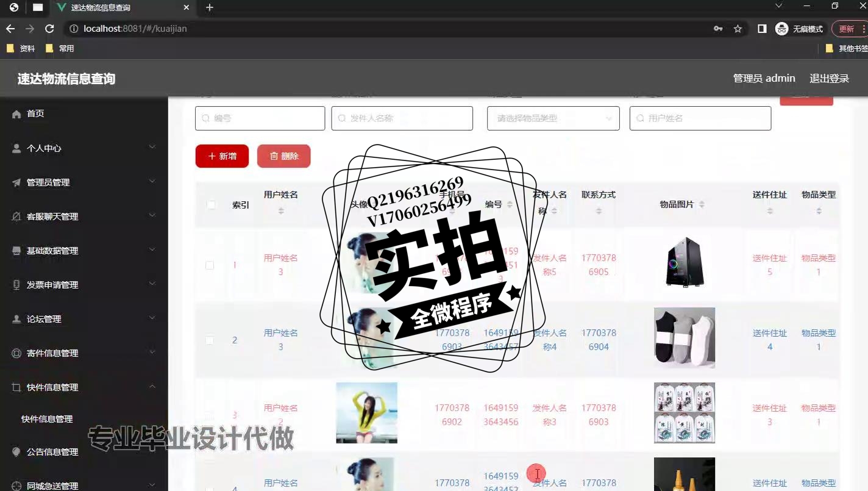This screenshot has height=491, width=868.
Task: Open computer case product image row 1
Action: pyautogui.click(x=685, y=262)
